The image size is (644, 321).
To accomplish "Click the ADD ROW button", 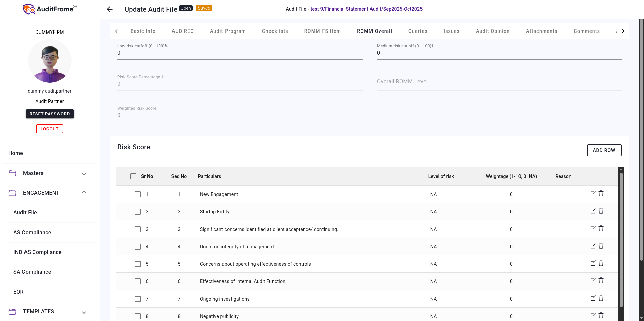I will [604, 150].
